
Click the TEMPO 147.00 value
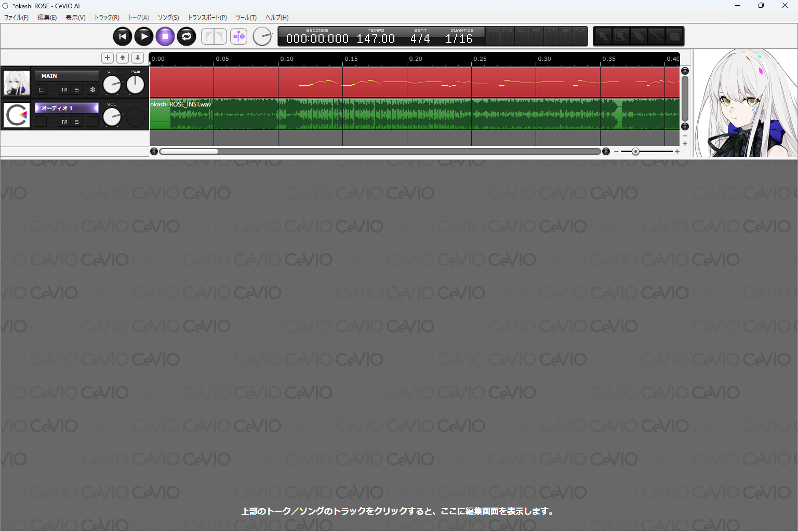coord(376,38)
